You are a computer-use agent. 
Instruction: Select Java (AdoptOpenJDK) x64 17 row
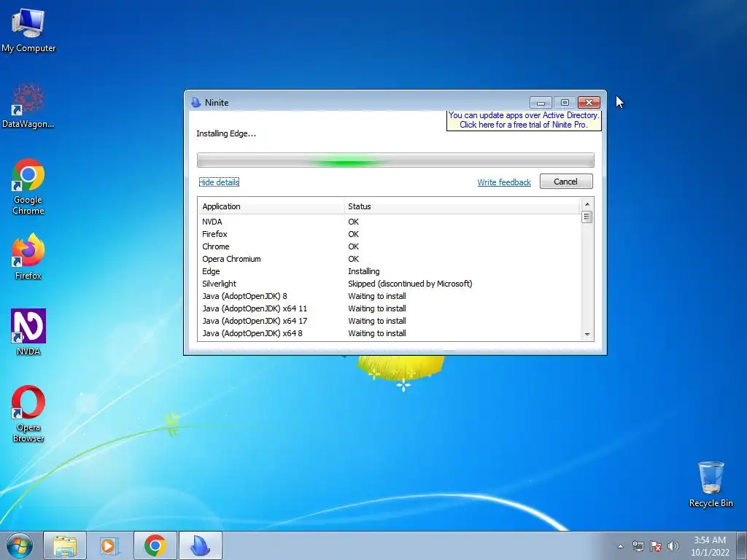pyautogui.click(x=389, y=321)
